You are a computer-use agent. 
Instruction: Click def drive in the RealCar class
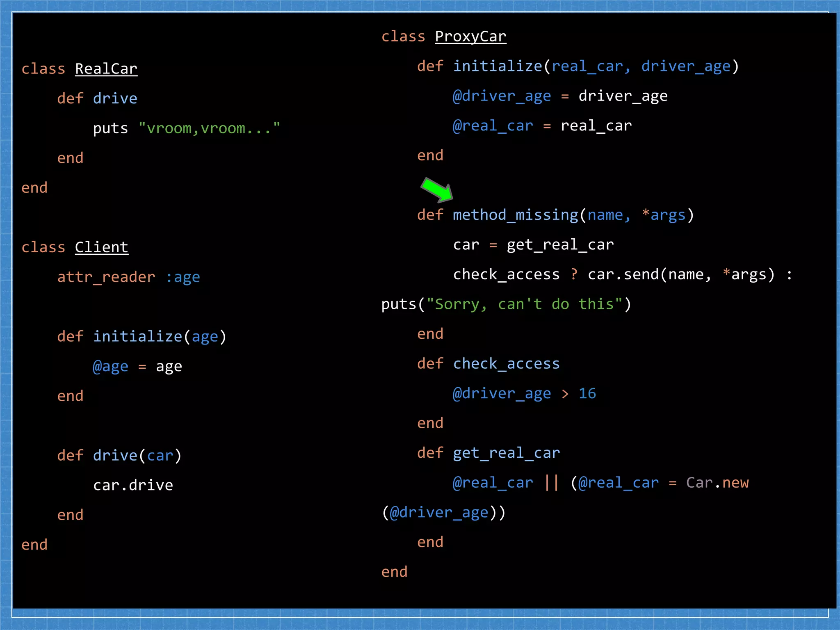97,98
